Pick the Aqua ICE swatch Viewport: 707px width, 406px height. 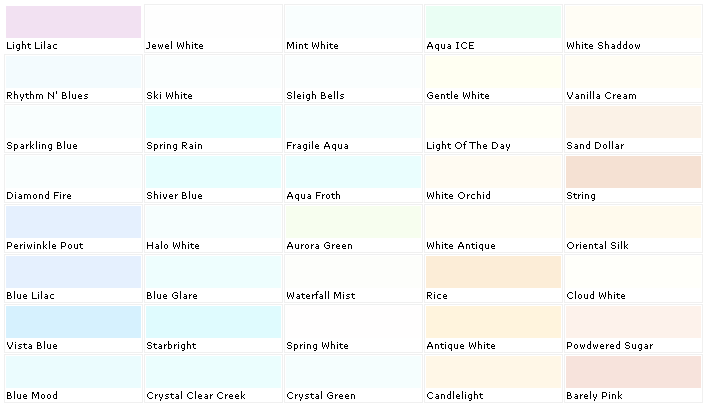[493, 22]
